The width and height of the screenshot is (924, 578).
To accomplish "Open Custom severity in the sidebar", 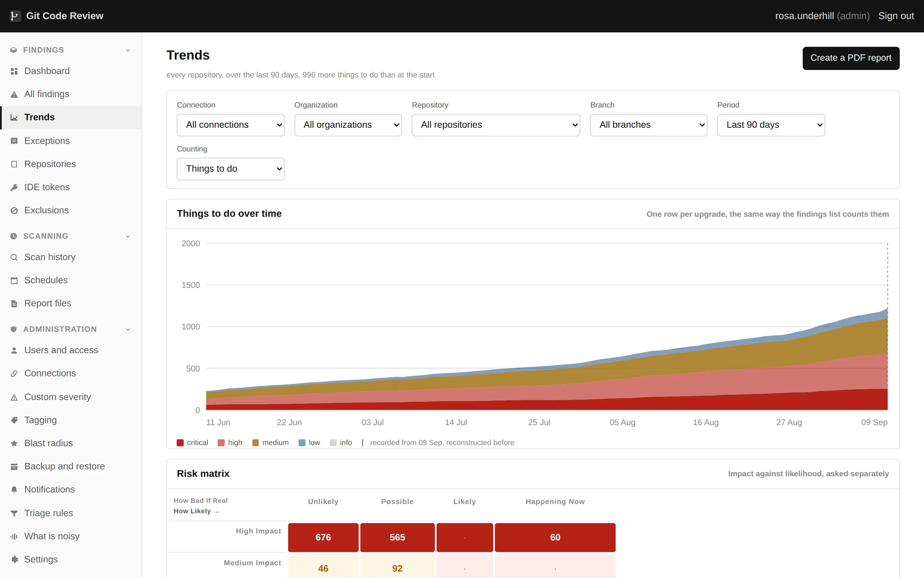I will pyautogui.click(x=71, y=397).
